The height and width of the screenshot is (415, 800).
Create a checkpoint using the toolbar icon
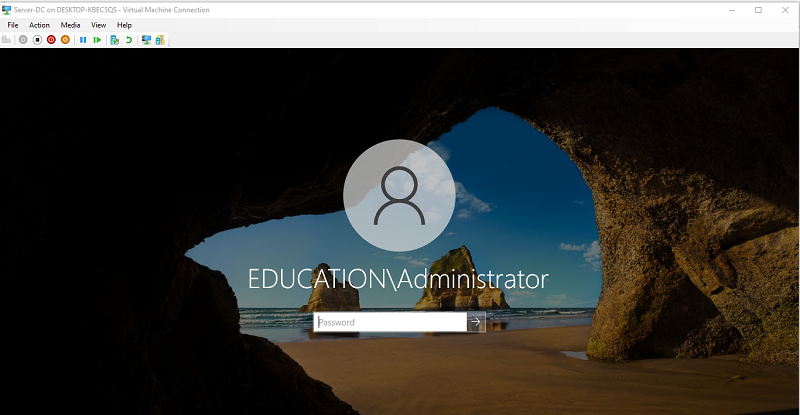pyautogui.click(x=115, y=40)
